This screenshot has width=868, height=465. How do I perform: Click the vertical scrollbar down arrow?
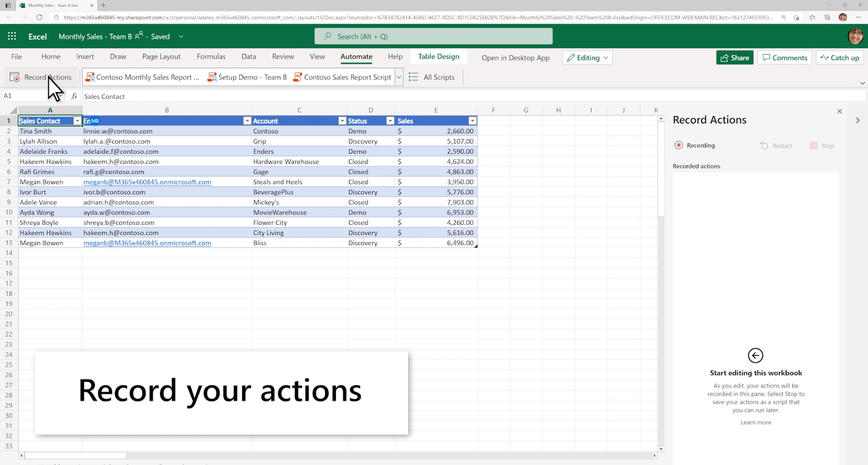coord(661,449)
